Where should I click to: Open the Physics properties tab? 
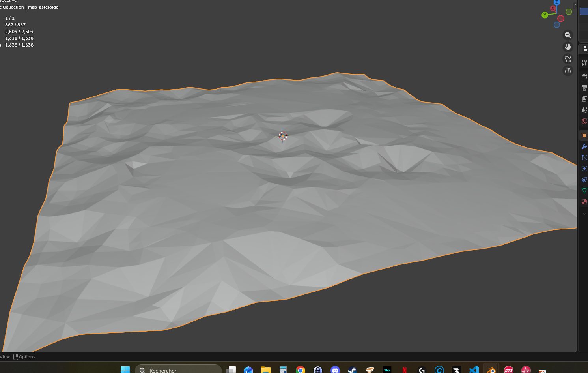click(584, 169)
